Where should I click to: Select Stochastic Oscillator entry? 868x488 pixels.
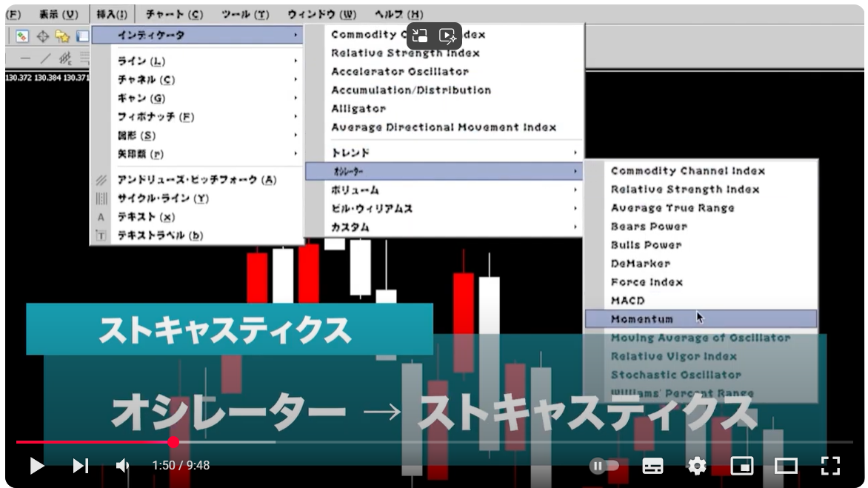tap(676, 375)
